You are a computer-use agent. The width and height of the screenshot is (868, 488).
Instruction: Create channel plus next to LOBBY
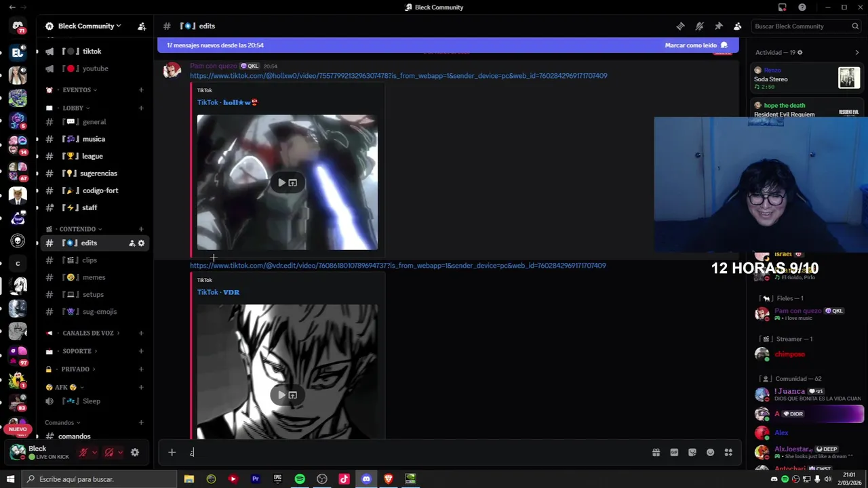coord(141,108)
